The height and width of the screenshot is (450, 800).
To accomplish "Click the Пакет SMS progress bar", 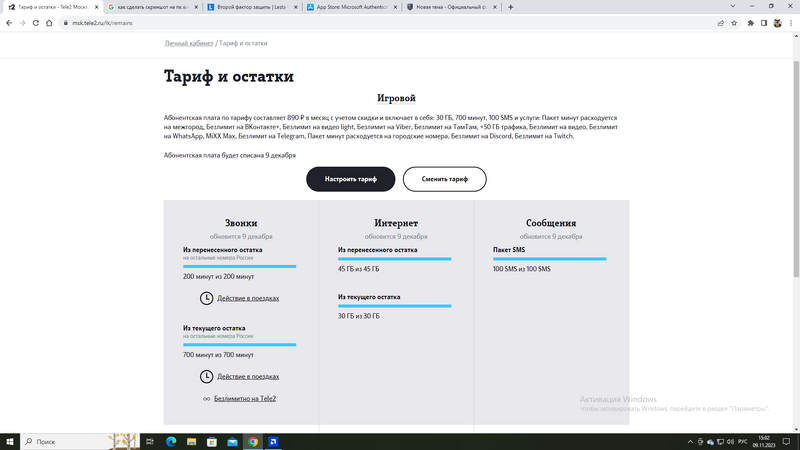I will 549,259.
